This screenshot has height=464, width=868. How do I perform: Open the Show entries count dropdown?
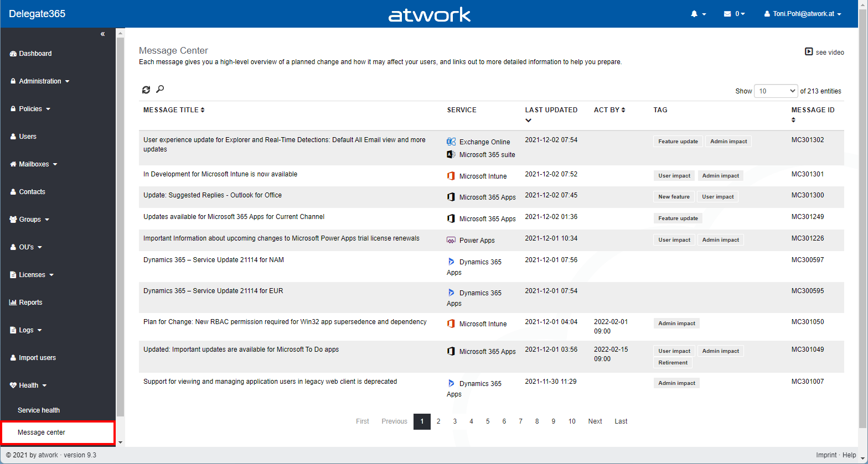pos(776,91)
